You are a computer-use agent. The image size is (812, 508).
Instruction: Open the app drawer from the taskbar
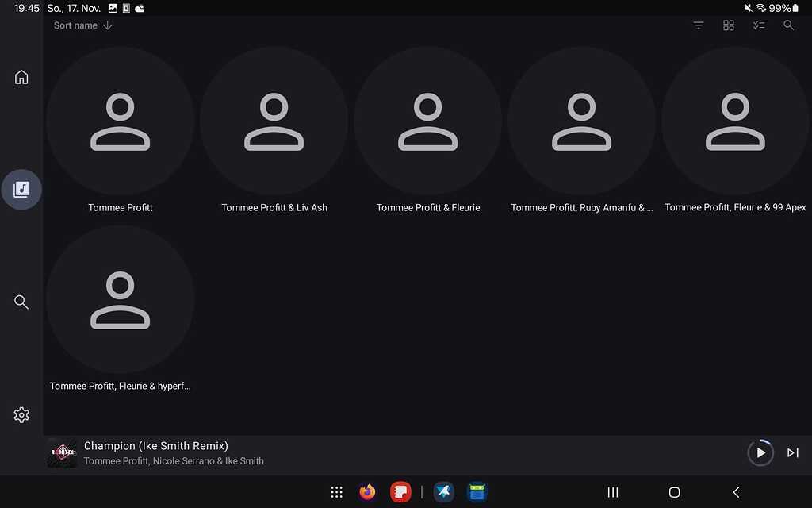[x=336, y=492]
